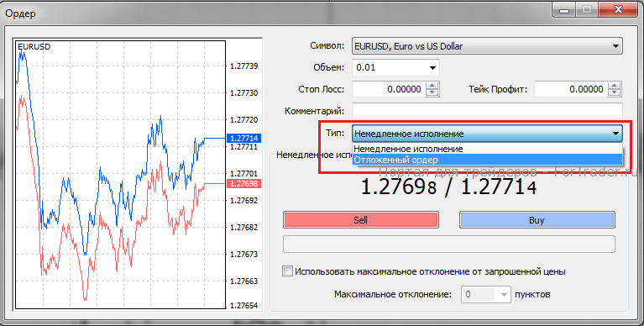Click the large 1.27698 / 1.27714 quote
The image size is (644, 326).
pyautogui.click(x=449, y=187)
